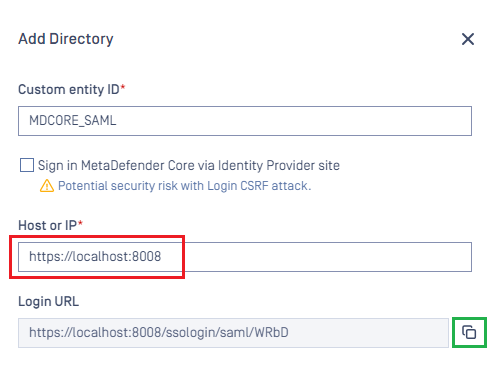491x367 pixels.
Task: Click the word 'CSRF' in warning message
Action: [254, 186]
